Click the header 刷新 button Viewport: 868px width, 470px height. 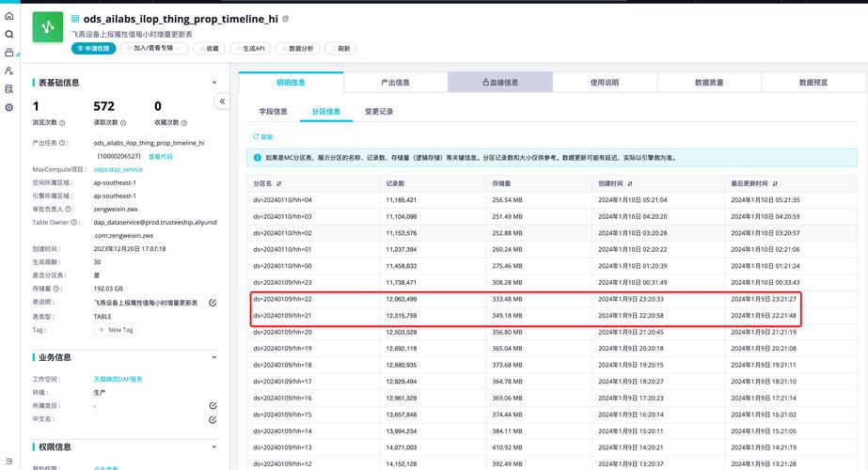[340, 48]
